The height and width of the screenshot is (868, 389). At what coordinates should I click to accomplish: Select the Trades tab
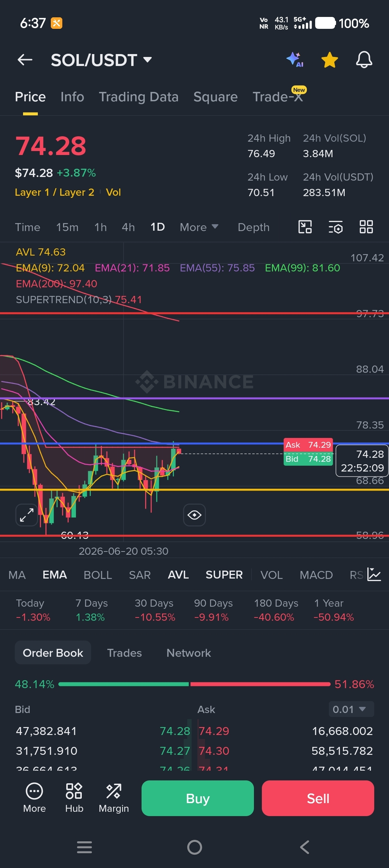(125, 653)
